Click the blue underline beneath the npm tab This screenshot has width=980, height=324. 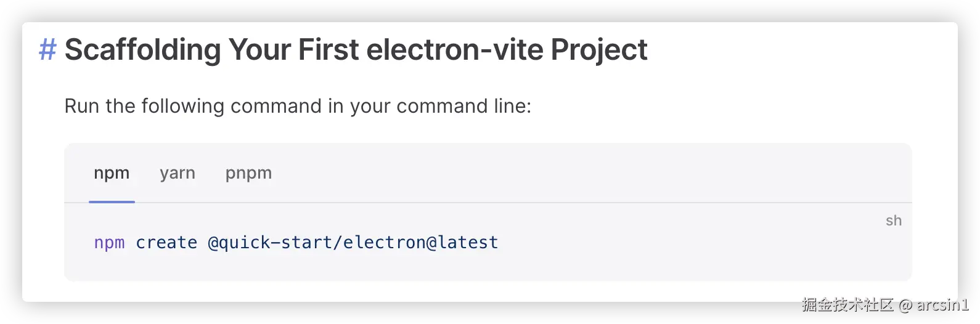112,201
